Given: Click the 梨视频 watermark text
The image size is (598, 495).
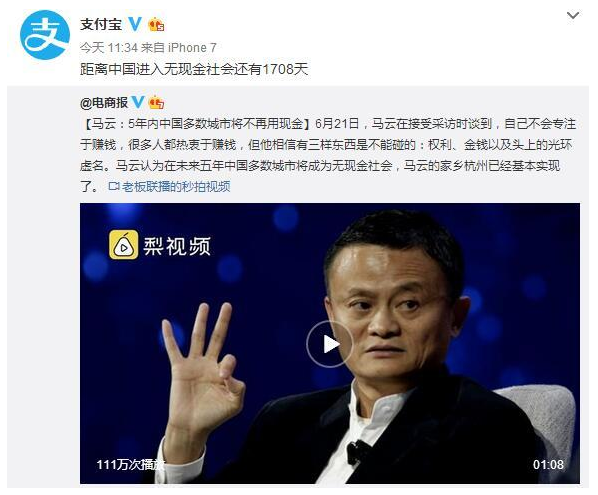Looking at the screenshot, I should coord(177,246).
